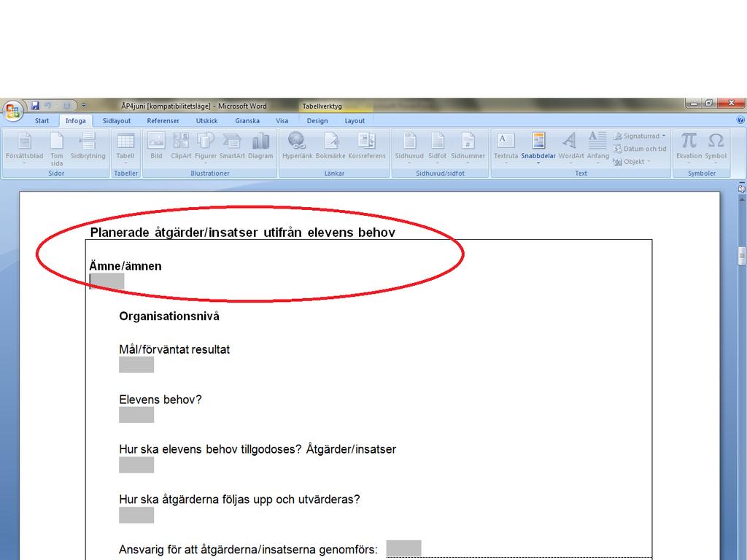Open the Figurer shapes gallery

pyautogui.click(x=205, y=147)
